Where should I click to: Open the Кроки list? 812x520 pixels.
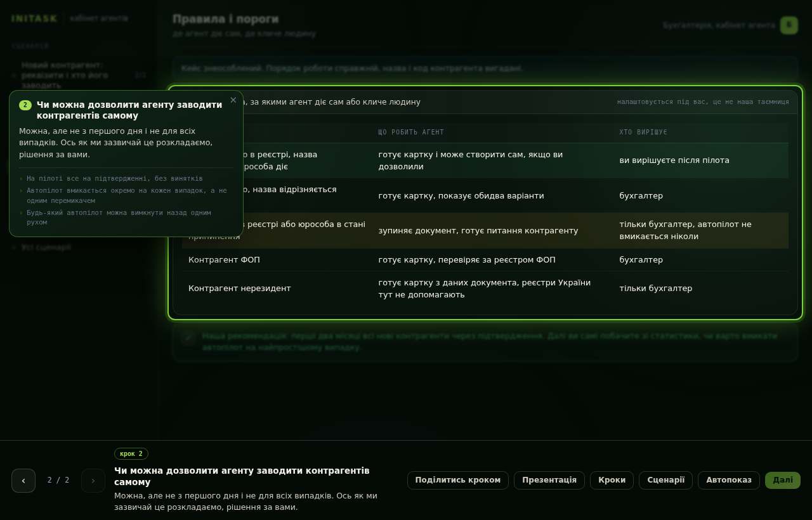(612, 480)
